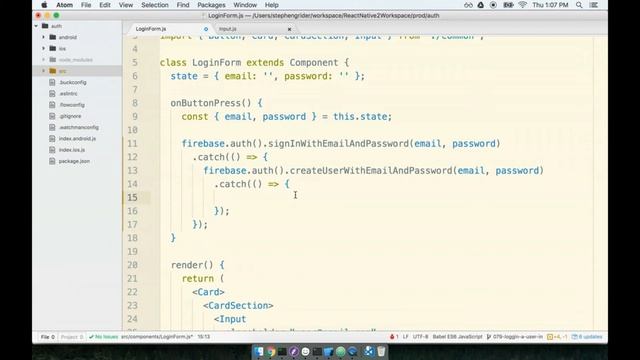This screenshot has width=640, height=360.
Task: Open index.android.js in the tree
Action: [x=77, y=139]
